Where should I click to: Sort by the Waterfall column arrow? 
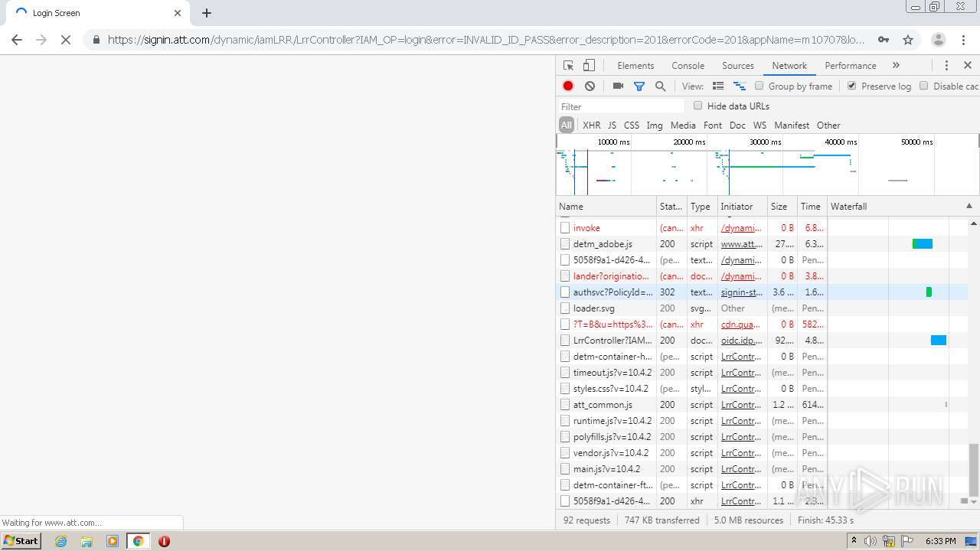pyautogui.click(x=969, y=207)
